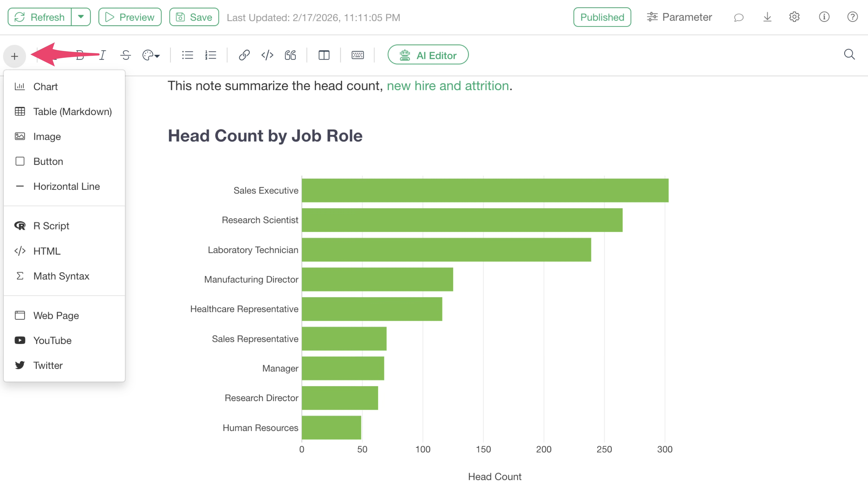Expand the Refresh dropdown arrow
The height and width of the screenshot is (500, 868).
(81, 17)
